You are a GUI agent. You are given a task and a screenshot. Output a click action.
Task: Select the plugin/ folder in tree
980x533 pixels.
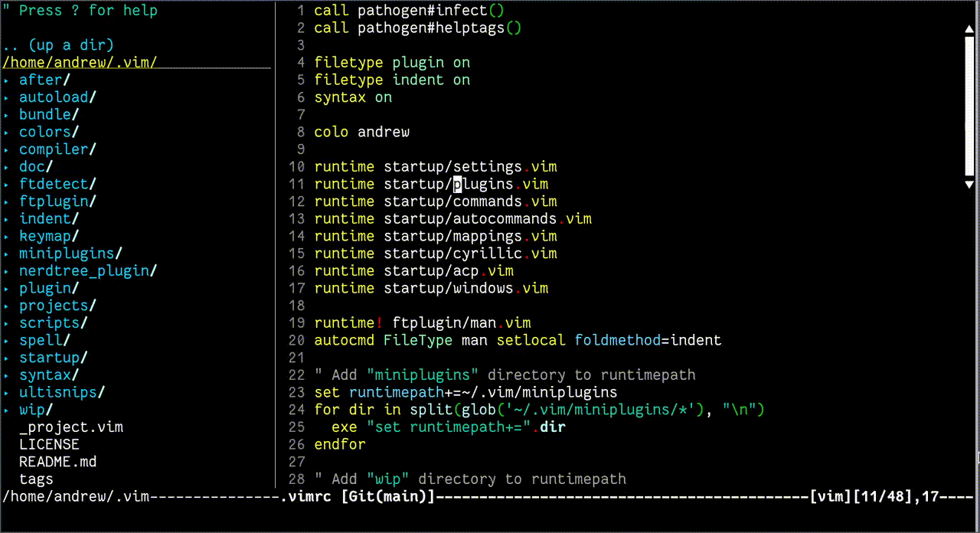(49, 288)
